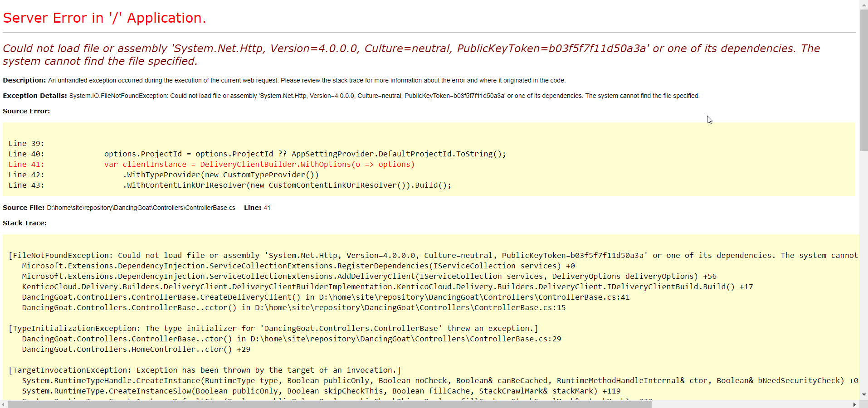This screenshot has width=868, height=408.
Task: Click the vertical scrollbar up arrow
Action: point(863,4)
